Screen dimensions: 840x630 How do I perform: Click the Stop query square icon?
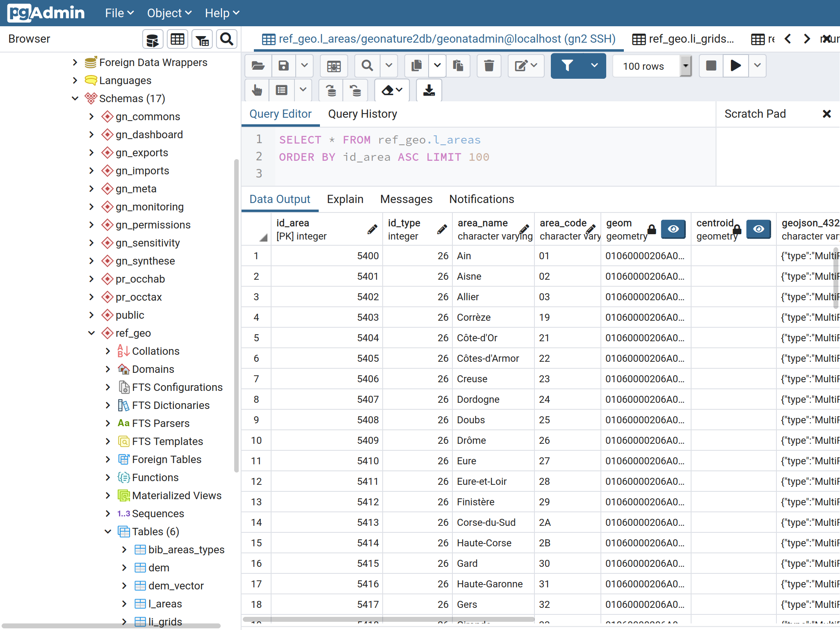(711, 66)
